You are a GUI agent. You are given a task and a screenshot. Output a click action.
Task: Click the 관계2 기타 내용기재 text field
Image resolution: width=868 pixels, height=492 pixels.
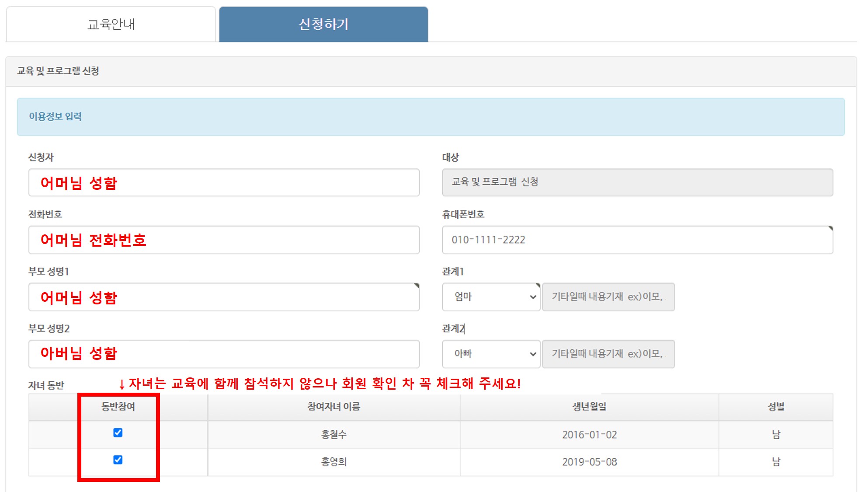pyautogui.click(x=608, y=354)
